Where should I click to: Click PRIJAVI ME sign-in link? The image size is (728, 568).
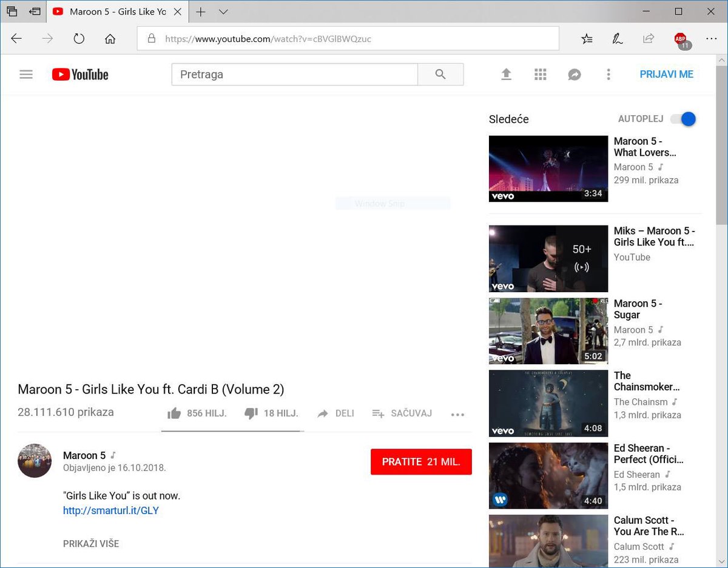[666, 75]
